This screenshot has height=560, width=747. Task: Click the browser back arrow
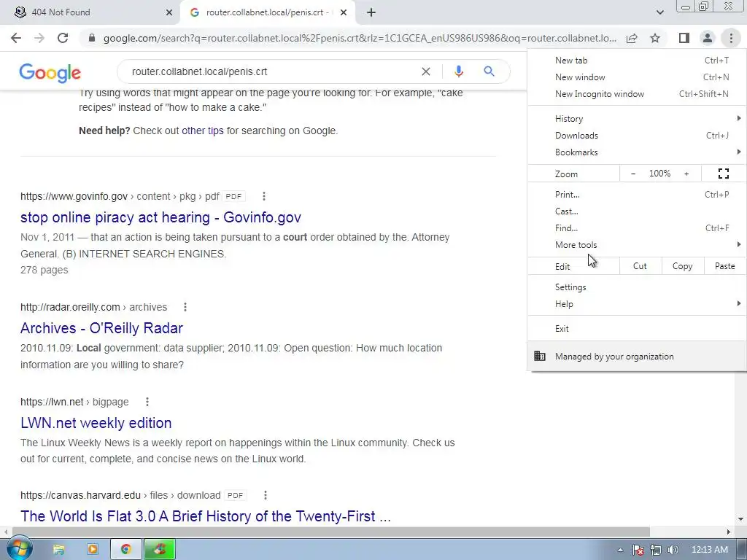16,38
